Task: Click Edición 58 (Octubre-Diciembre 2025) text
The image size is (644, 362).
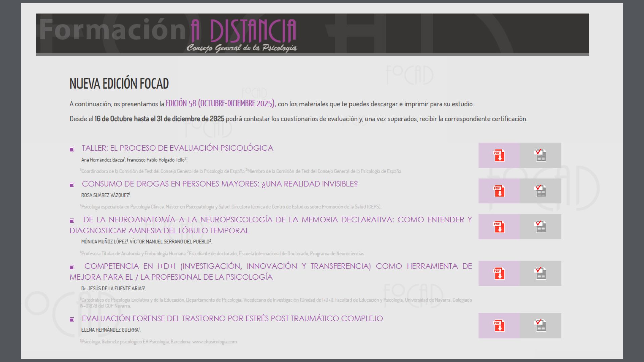Action: point(220,104)
